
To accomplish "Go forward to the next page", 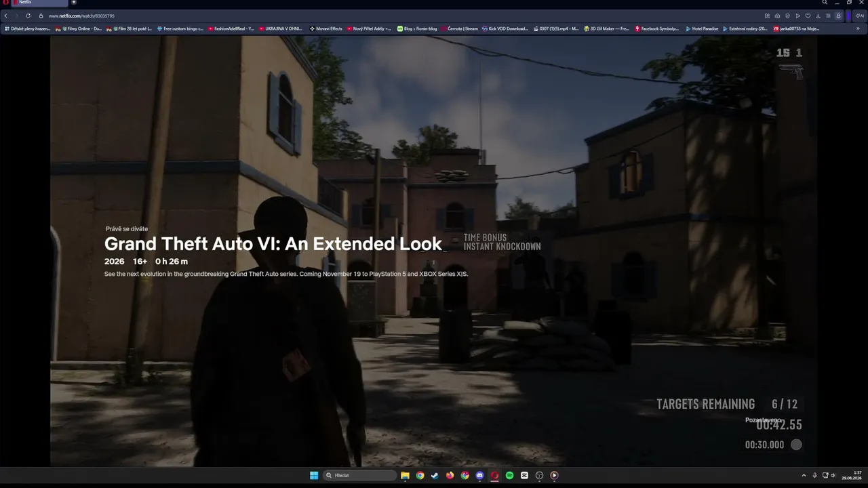I will click(x=16, y=16).
